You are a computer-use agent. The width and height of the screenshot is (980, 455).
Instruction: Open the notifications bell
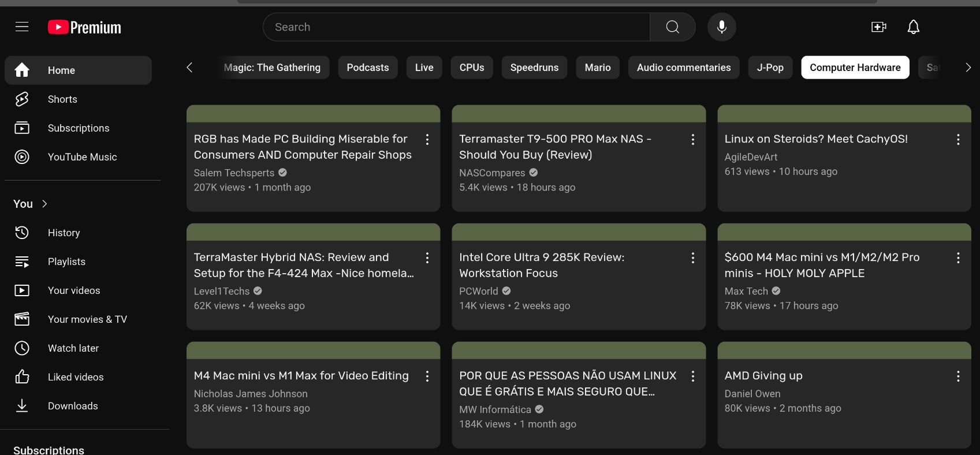(x=914, y=27)
